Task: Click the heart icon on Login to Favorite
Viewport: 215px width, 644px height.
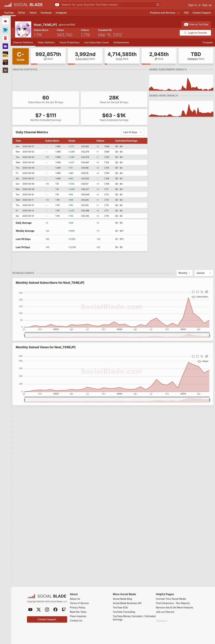Action: 185,33
